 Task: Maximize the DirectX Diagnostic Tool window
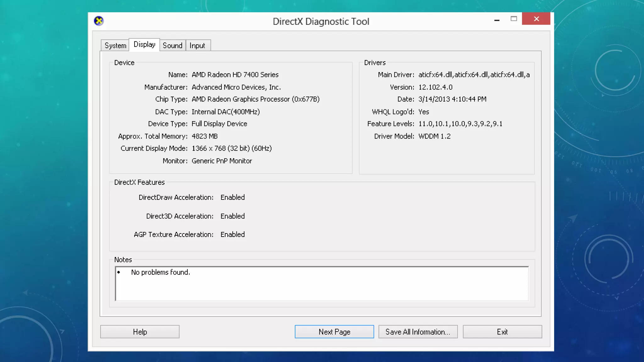[514, 19]
